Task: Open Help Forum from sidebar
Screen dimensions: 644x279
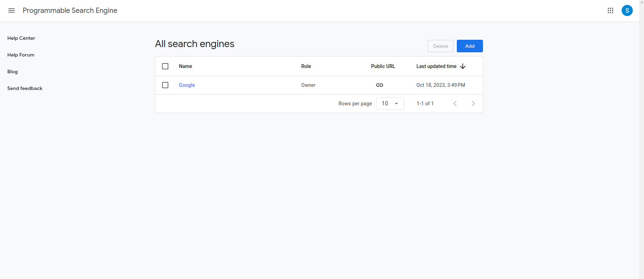Action: pos(21,55)
